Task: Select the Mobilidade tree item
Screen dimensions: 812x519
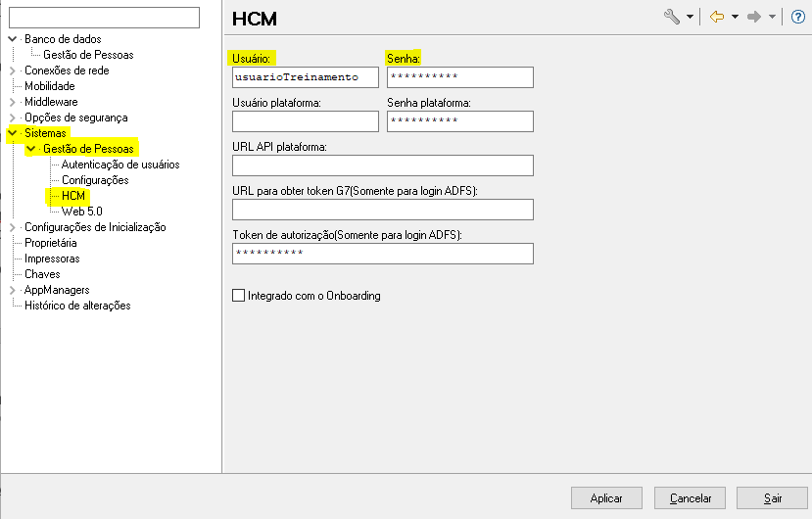Action: [50, 86]
